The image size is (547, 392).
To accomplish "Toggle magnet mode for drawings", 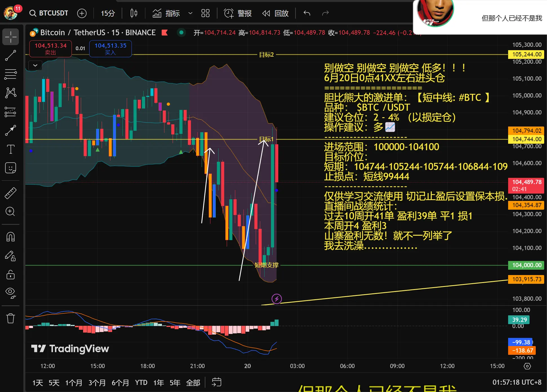I will [11, 237].
